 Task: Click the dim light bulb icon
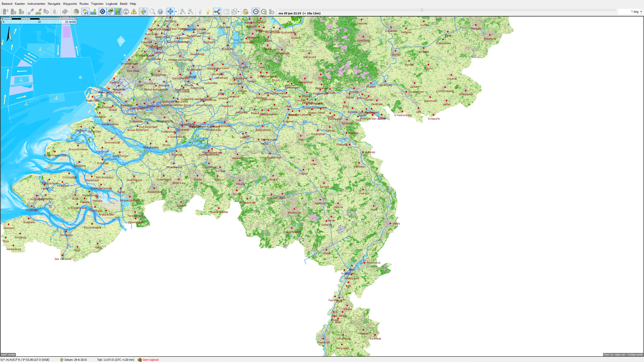click(x=200, y=12)
